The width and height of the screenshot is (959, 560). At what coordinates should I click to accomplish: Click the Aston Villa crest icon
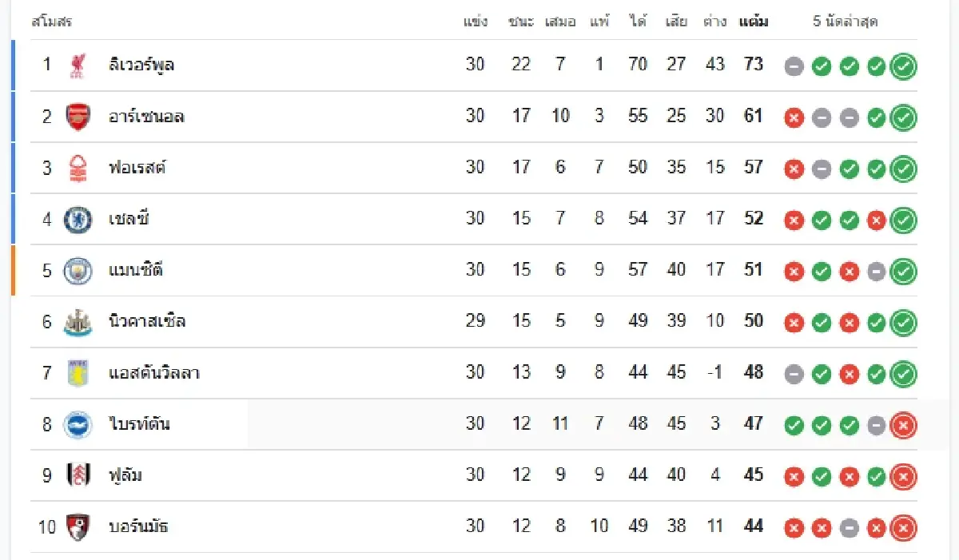pyautogui.click(x=78, y=373)
